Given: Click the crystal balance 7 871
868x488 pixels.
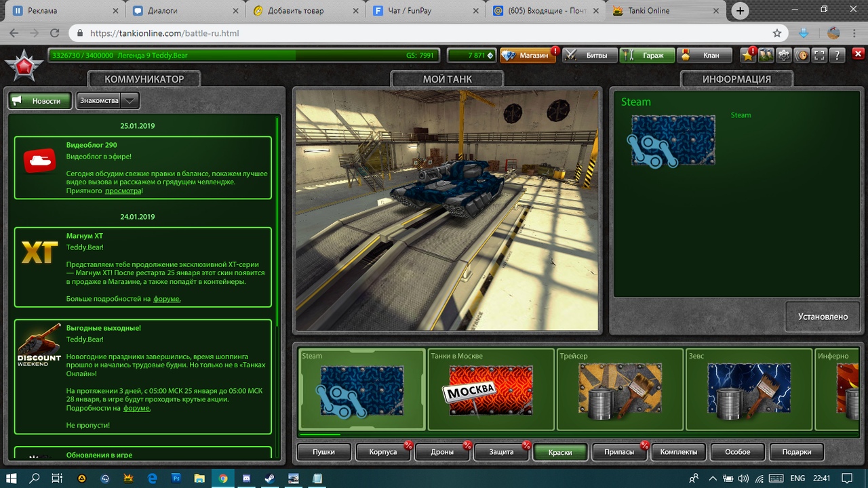Looking at the screenshot, I should (x=472, y=56).
